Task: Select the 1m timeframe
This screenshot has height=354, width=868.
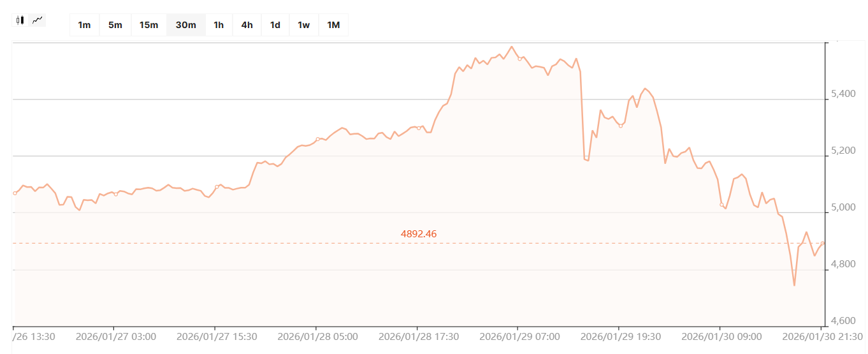Action: (x=84, y=25)
